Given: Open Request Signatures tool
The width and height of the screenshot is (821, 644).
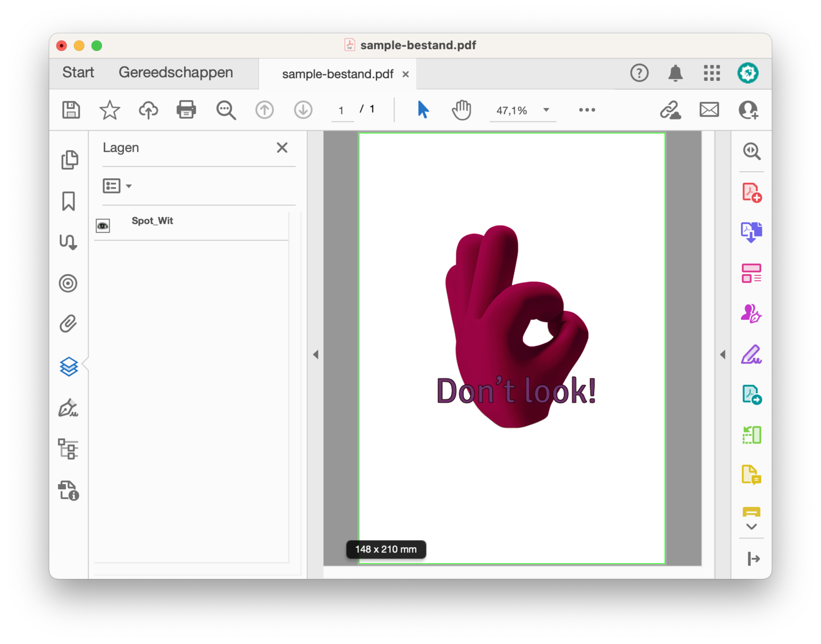Looking at the screenshot, I should pos(751,314).
